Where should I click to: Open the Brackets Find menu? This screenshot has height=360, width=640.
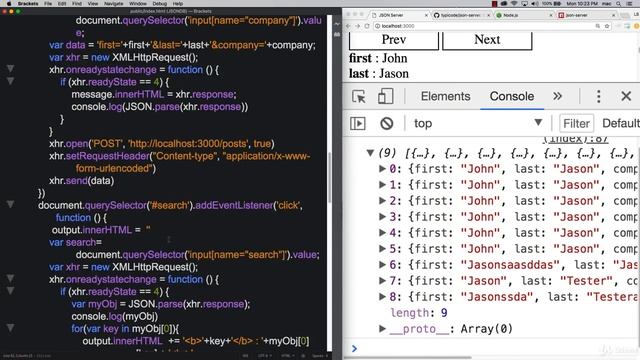click(x=77, y=4)
